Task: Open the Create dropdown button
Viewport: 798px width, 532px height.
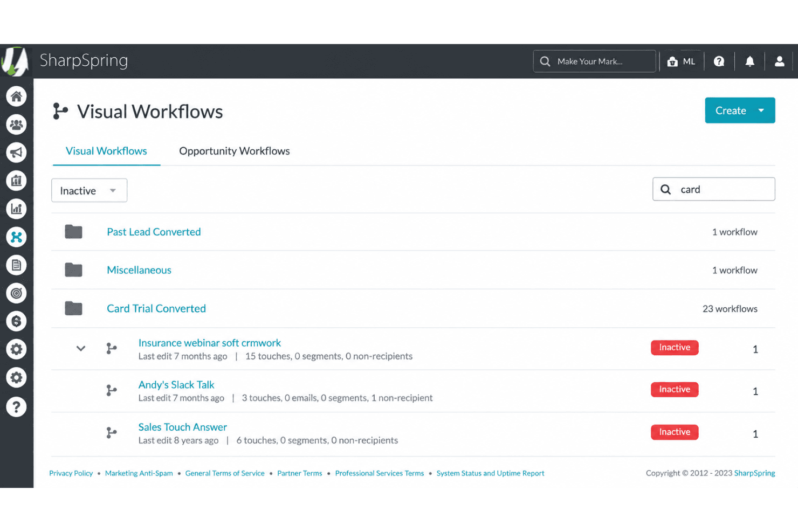Action: 740,110
